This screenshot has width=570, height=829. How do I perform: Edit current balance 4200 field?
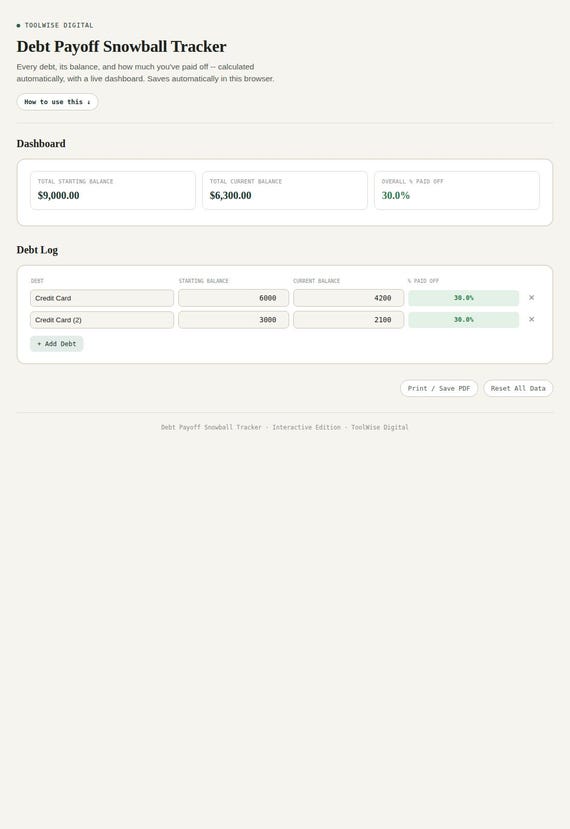click(x=348, y=298)
